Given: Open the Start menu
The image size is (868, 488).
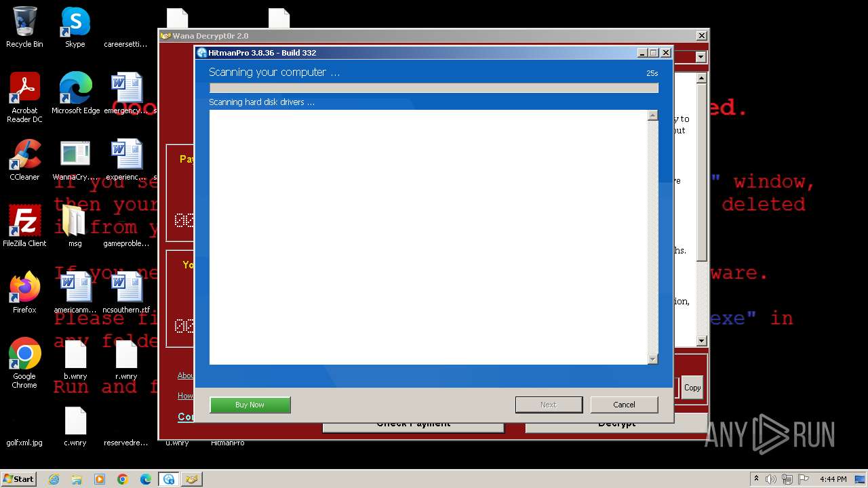Looking at the screenshot, I should coord(19,479).
